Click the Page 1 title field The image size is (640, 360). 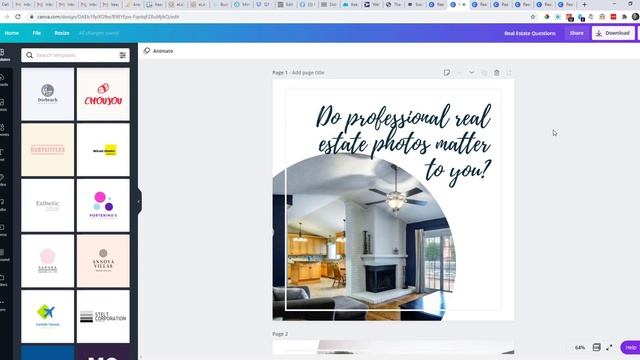(x=308, y=73)
